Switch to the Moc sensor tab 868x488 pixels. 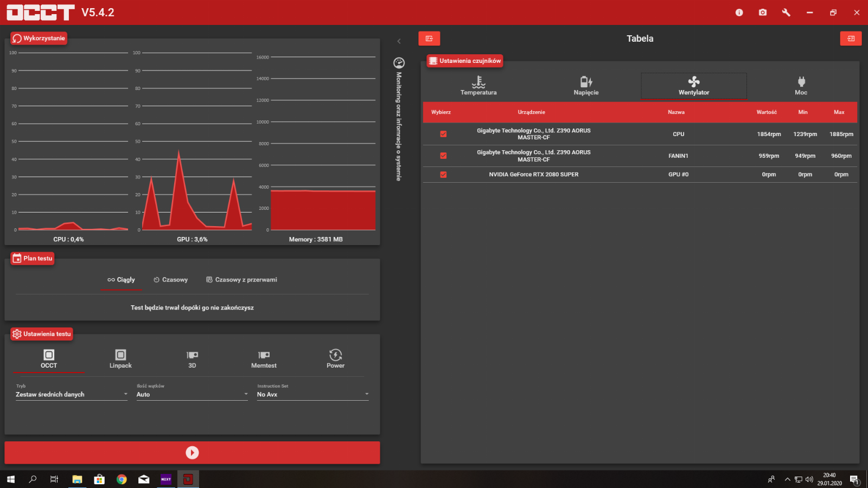(801, 86)
